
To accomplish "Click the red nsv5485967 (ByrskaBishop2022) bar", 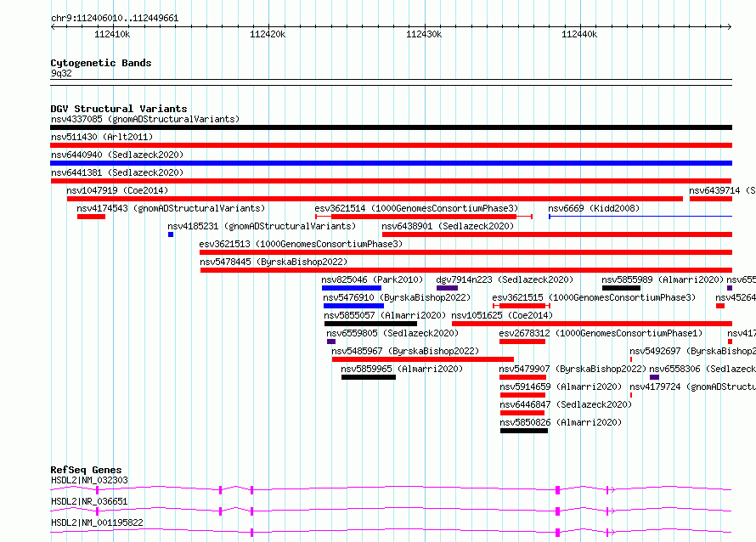I will pos(423,359).
